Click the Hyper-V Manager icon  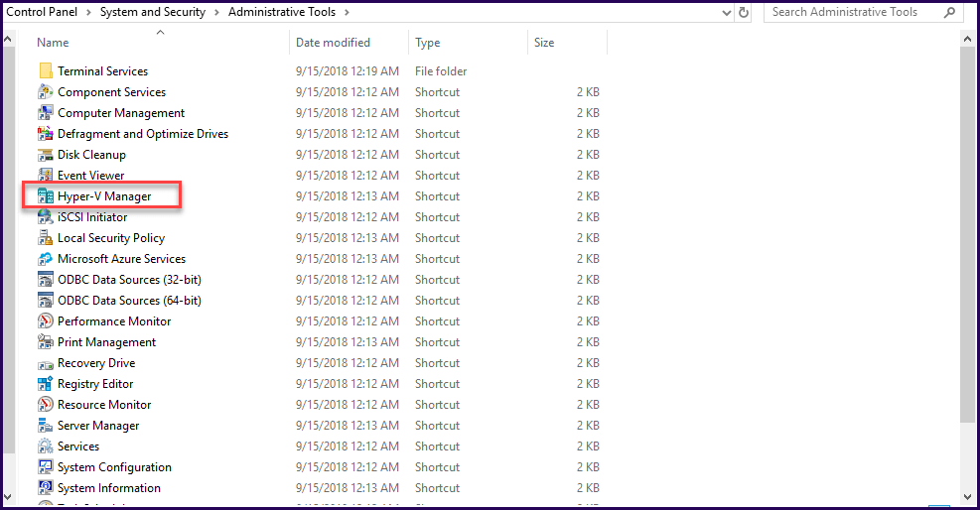(46, 196)
